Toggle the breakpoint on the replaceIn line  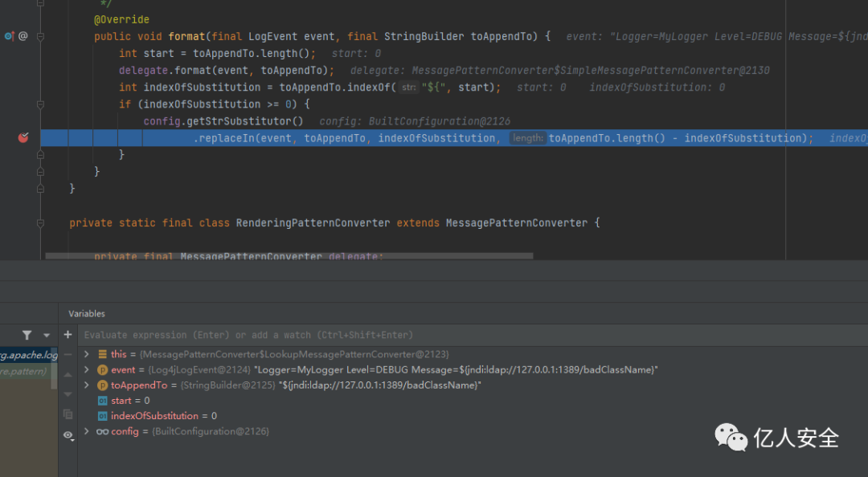pyautogui.click(x=23, y=138)
